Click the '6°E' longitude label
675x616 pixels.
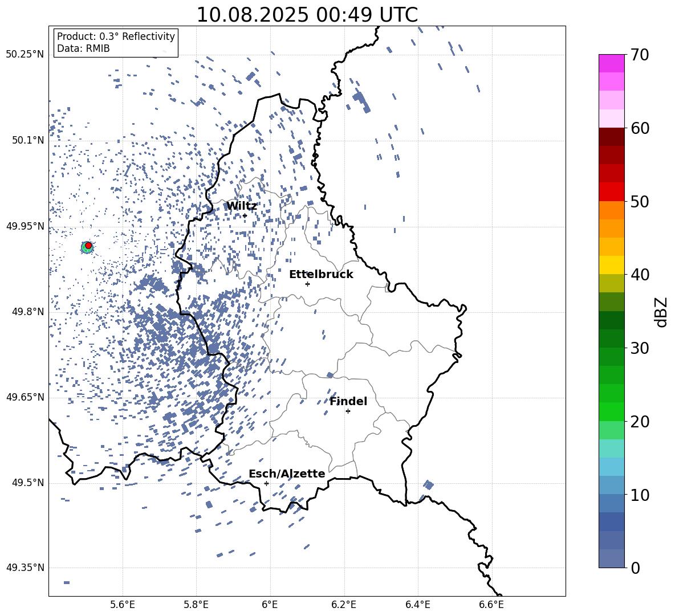coord(270,605)
